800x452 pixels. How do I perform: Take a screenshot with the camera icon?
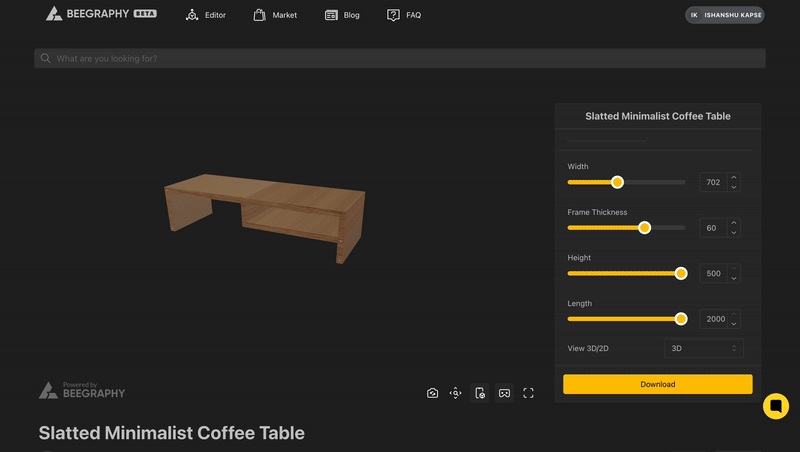[432, 393]
